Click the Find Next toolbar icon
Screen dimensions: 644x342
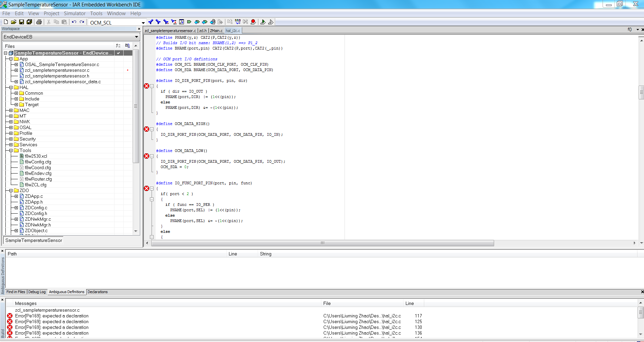[158, 22]
